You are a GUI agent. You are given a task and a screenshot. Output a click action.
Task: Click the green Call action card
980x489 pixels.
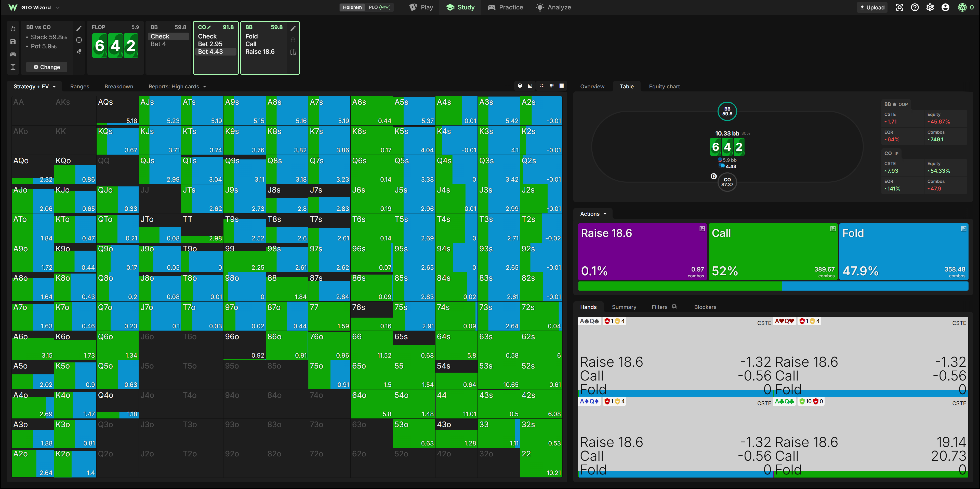coord(773,252)
